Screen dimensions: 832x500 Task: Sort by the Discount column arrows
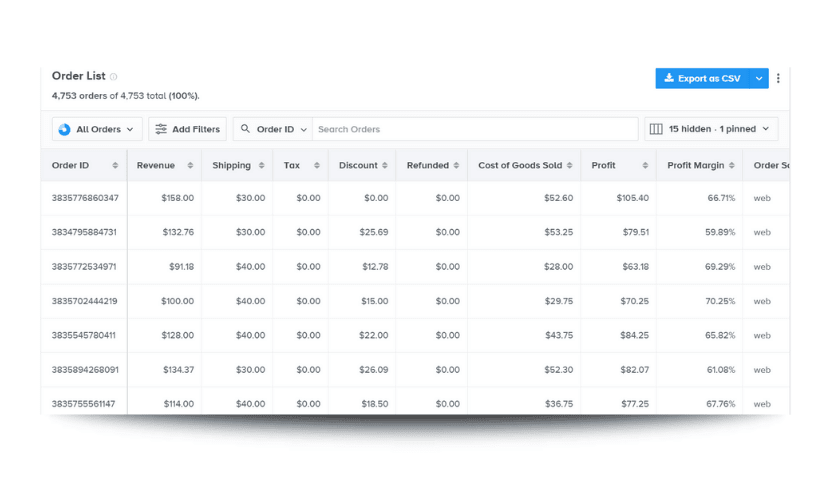(385, 166)
